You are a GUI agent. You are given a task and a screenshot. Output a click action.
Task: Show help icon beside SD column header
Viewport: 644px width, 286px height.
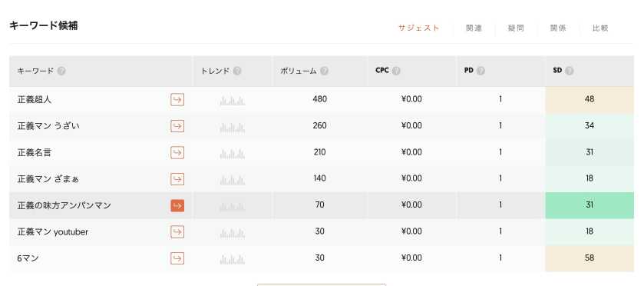[569, 71]
